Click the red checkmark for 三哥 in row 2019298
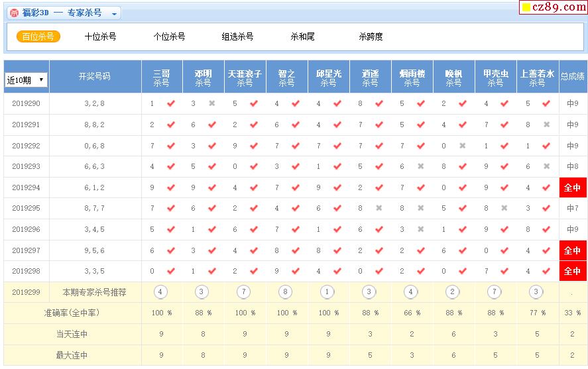This screenshot has width=588, height=369. (x=171, y=271)
